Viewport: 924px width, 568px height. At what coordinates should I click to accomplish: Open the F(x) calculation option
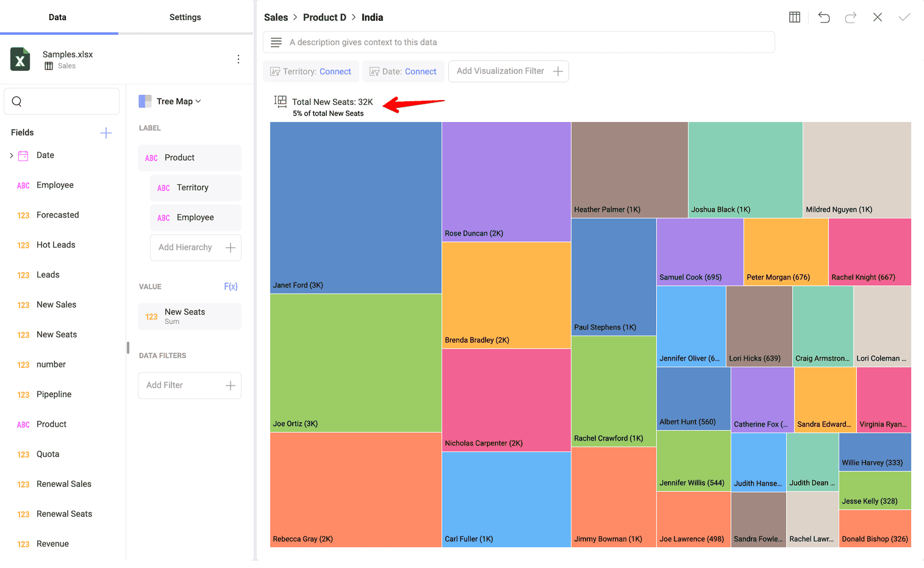tap(231, 286)
